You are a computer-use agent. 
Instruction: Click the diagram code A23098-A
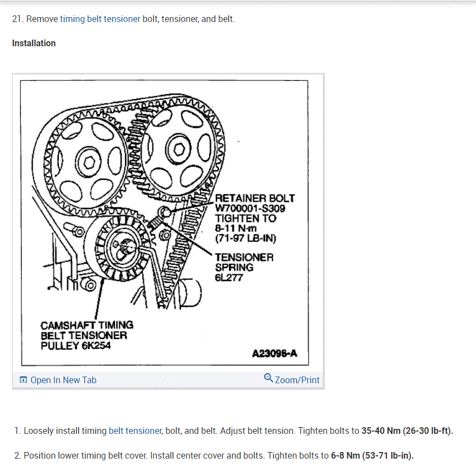tap(275, 353)
